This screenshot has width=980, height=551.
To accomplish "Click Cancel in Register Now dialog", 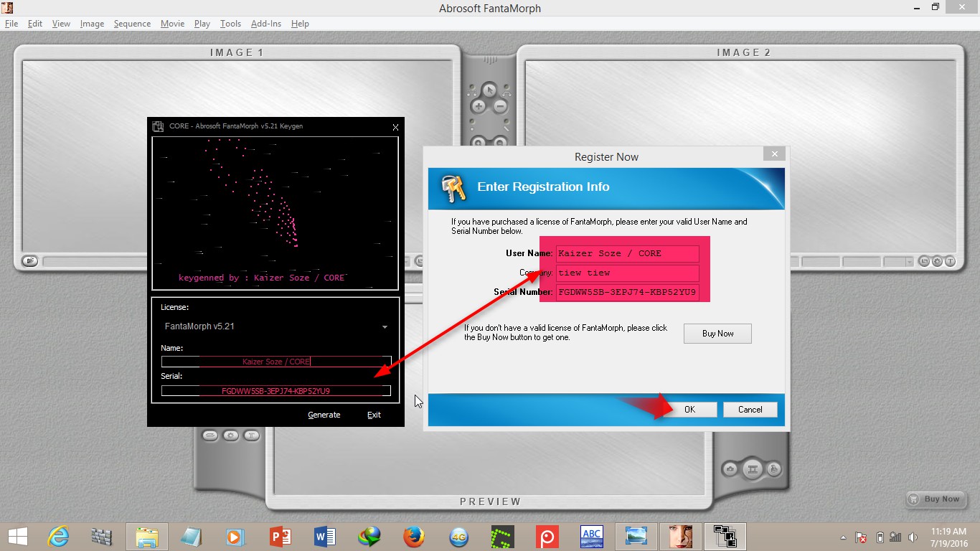I will [750, 410].
